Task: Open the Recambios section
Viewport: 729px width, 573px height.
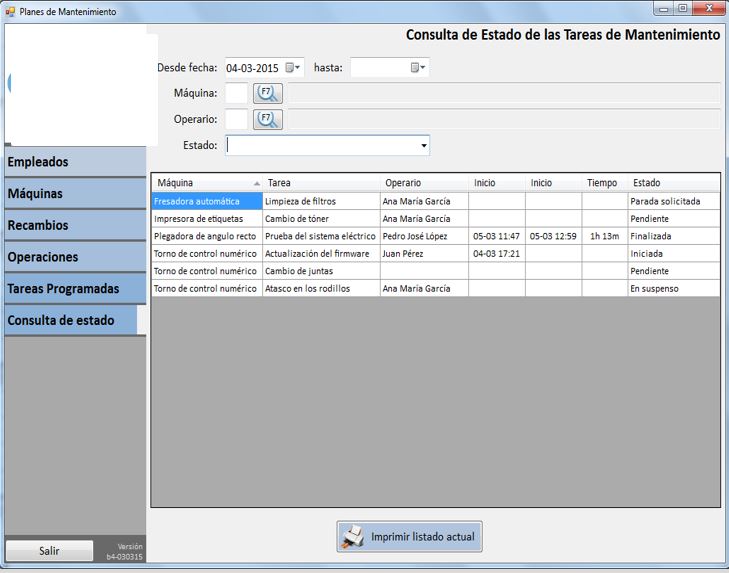Action: click(x=75, y=225)
